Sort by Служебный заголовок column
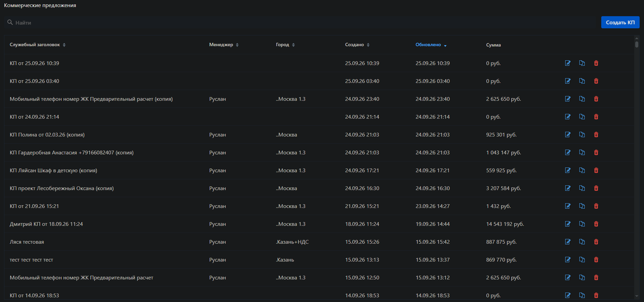 [x=38, y=45]
